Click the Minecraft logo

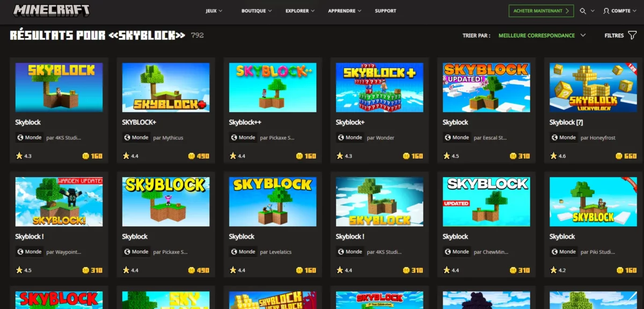[52, 10]
